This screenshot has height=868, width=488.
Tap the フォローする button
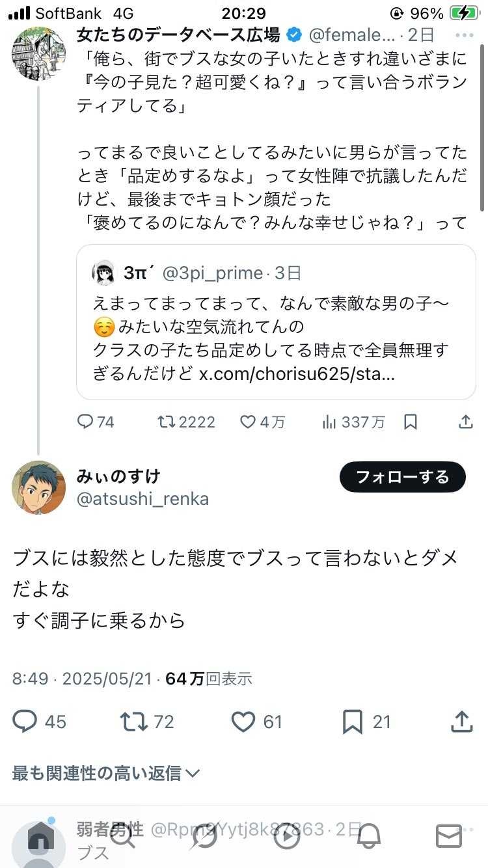402,477
